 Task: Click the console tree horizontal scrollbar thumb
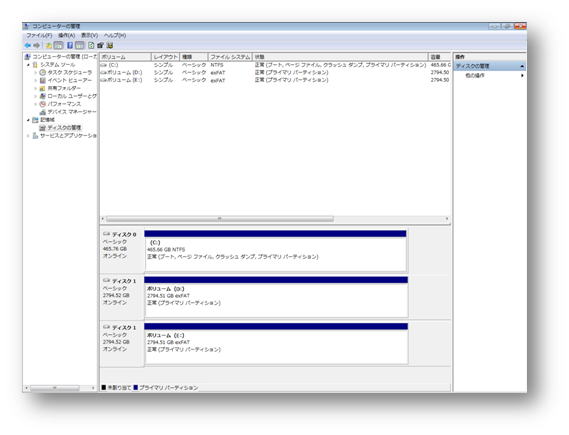point(54,388)
